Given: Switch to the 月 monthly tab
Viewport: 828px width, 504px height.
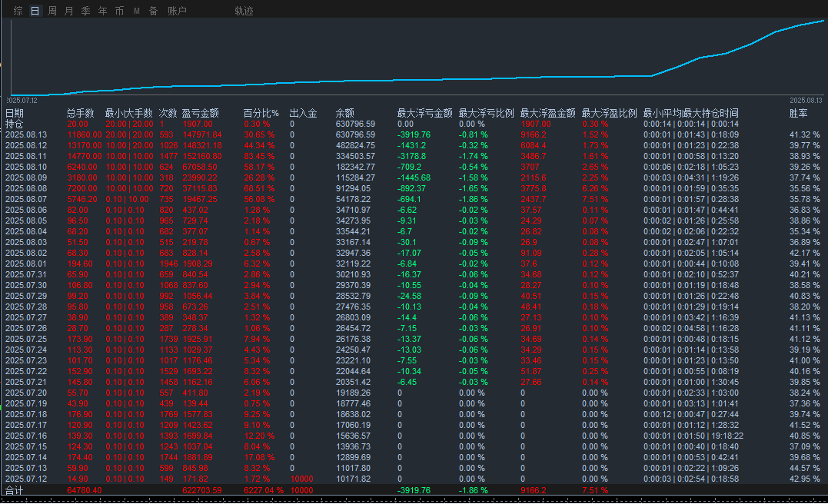Looking at the screenshot, I should tap(69, 11).
